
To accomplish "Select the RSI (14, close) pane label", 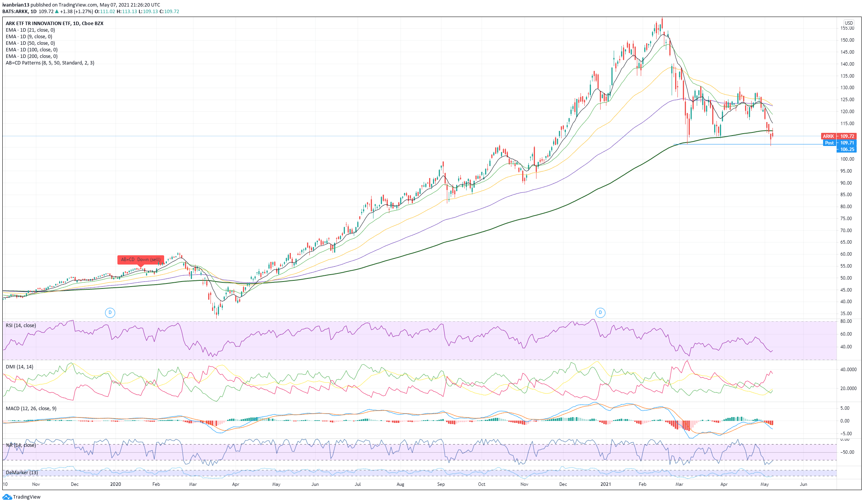I will pos(21,325).
